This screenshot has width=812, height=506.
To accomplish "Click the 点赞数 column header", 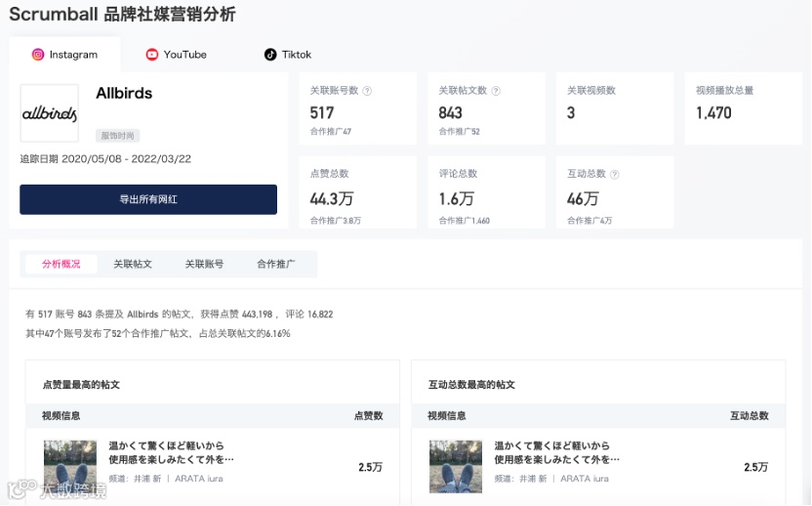I will [x=368, y=416].
